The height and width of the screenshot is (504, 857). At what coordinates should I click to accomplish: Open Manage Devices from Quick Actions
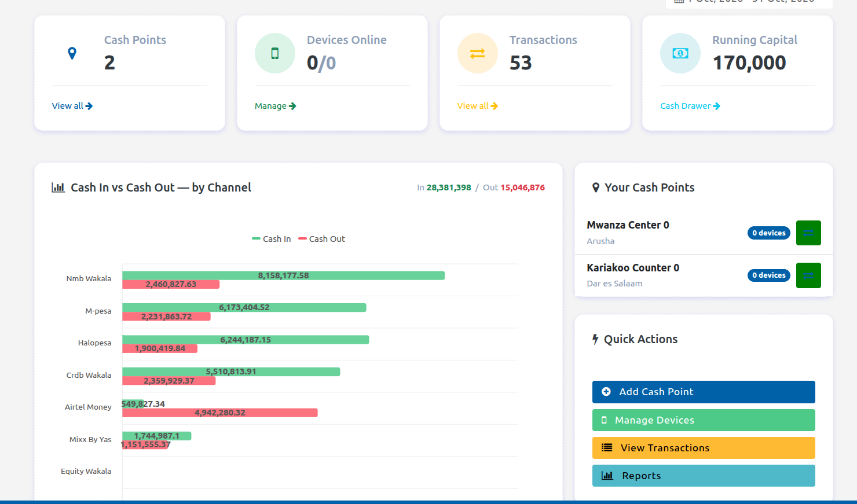[x=704, y=420]
